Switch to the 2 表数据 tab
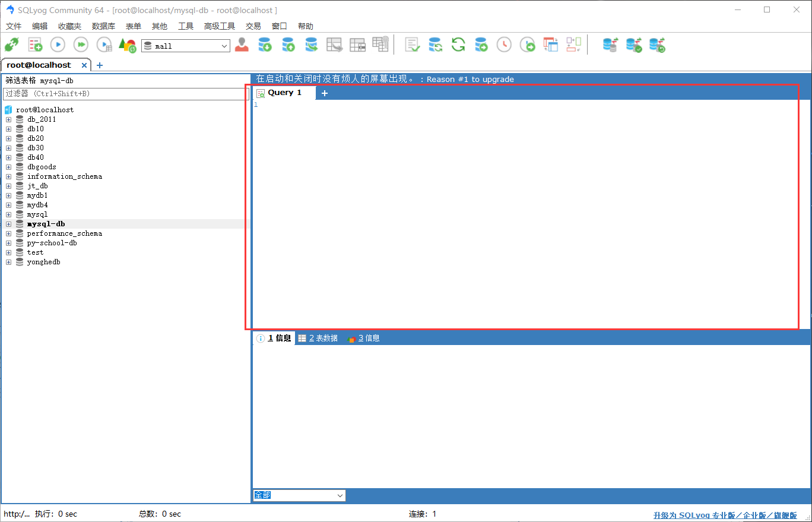The width and height of the screenshot is (812, 522). [318, 338]
